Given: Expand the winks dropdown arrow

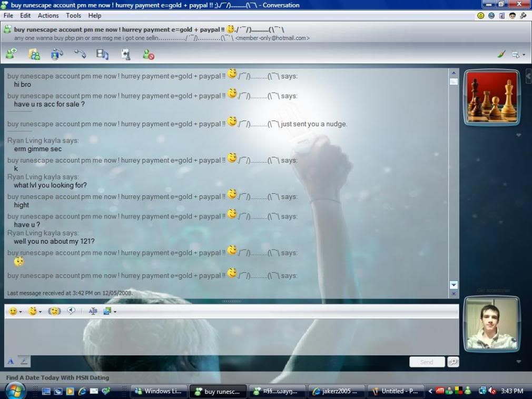Looking at the screenshot, I should [x=41, y=312].
